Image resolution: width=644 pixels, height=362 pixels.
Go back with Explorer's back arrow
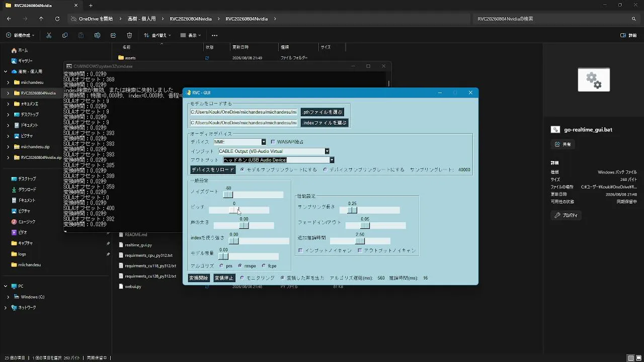click(9, 19)
